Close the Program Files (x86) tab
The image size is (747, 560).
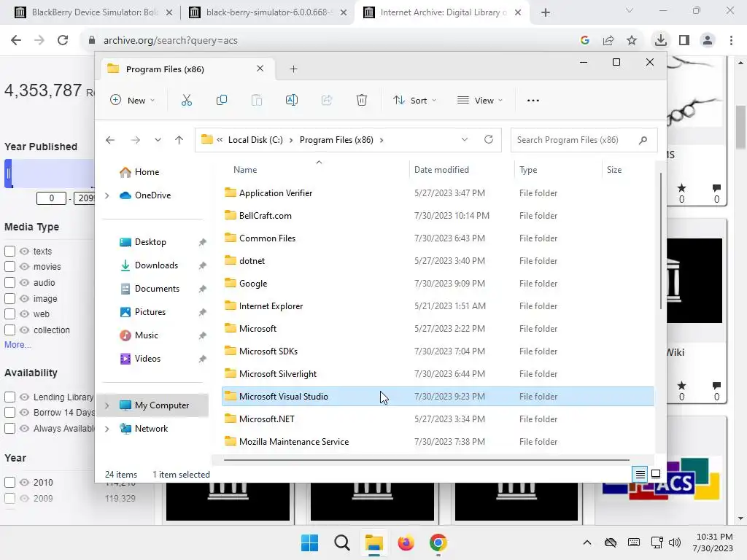click(260, 69)
